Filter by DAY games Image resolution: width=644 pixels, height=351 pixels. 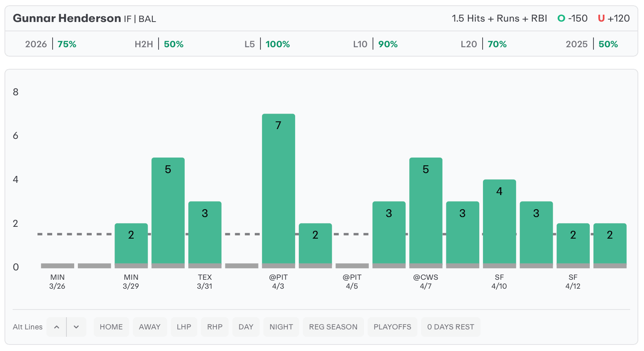246,327
